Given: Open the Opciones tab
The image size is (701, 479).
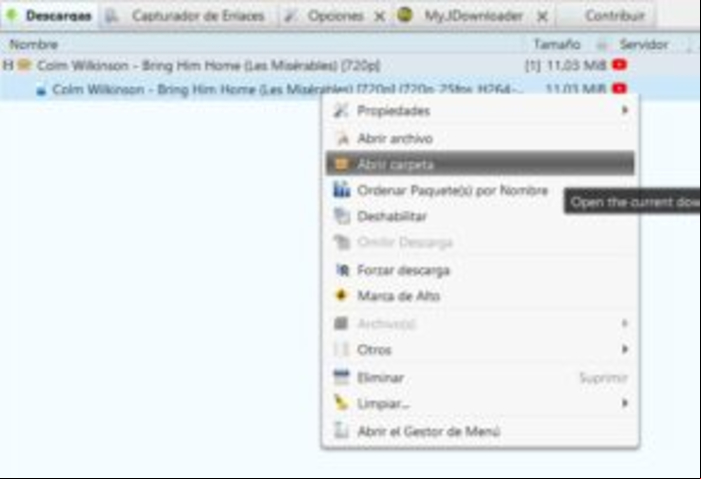Looking at the screenshot, I should (336, 16).
